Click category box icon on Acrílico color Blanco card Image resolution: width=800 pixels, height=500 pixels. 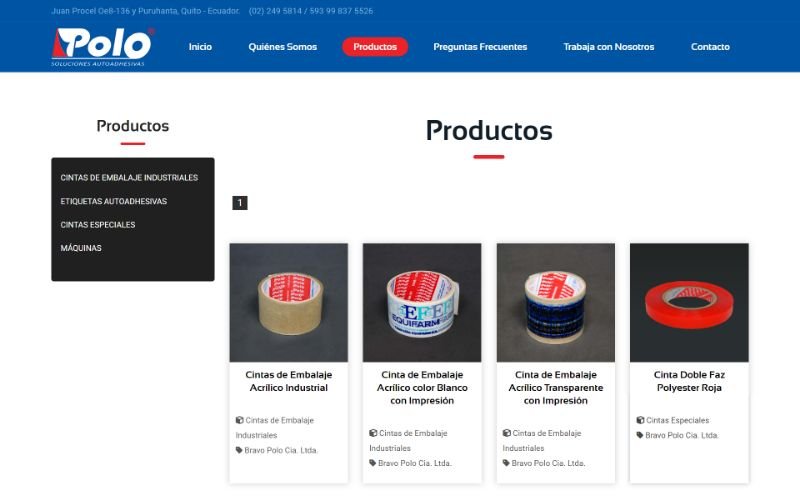pyautogui.click(x=373, y=433)
